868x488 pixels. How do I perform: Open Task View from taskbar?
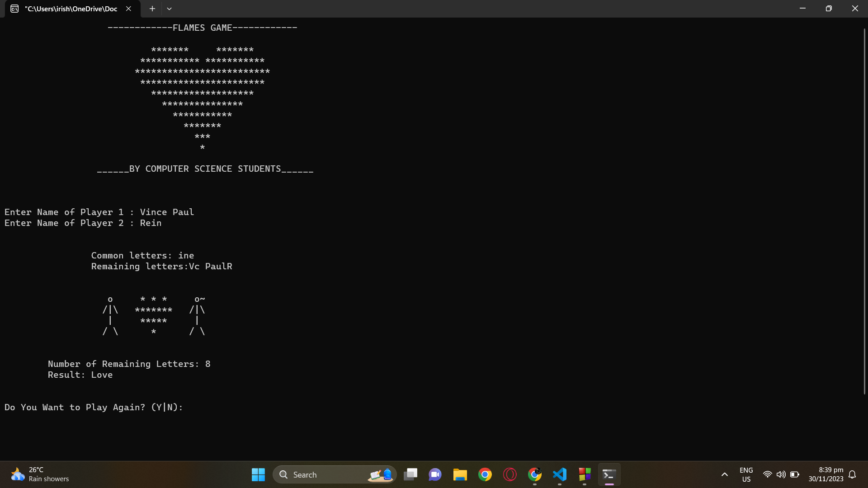point(410,474)
